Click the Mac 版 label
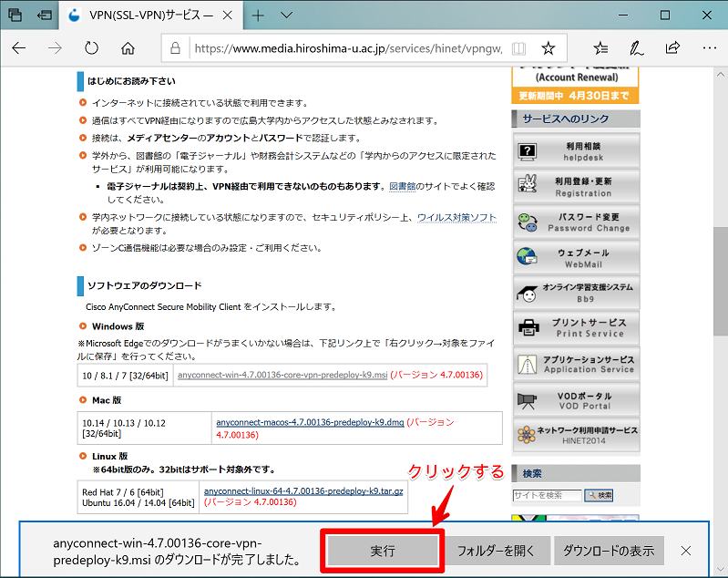This screenshot has height=578, width=728. point(107,400)
